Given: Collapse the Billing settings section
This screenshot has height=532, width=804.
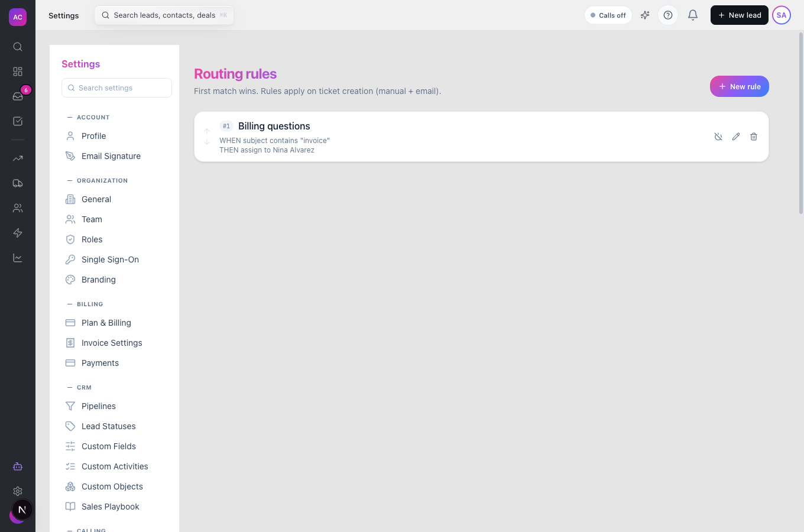Looking at the screenshot, I should click(x=85, y=304).
